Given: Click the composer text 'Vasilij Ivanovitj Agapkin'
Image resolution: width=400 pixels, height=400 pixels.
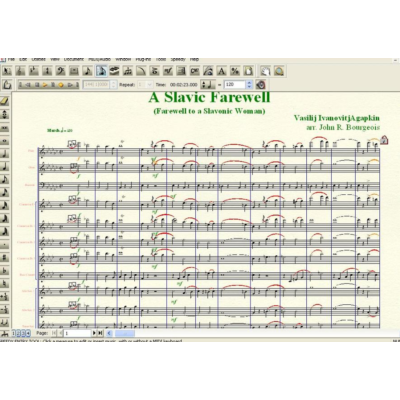Looking at the screenshot, I should (x=337, y=118).
